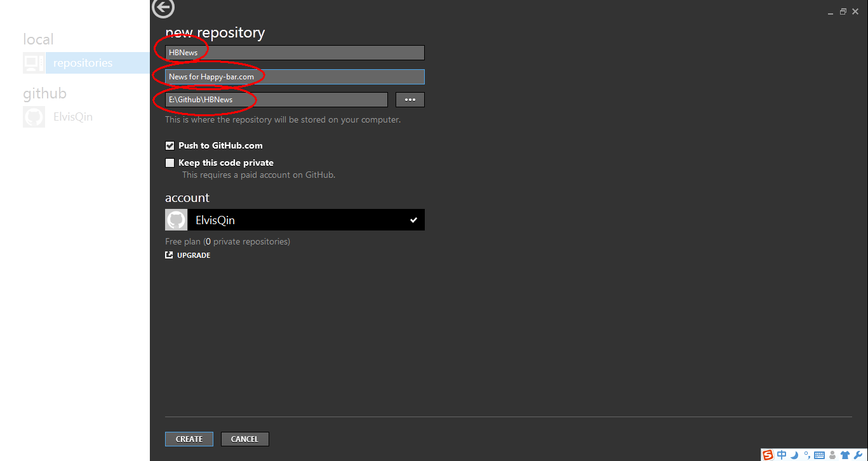Click the github heading in the sidebar
This screenshot has width=868, height=461.
(45, 93)
